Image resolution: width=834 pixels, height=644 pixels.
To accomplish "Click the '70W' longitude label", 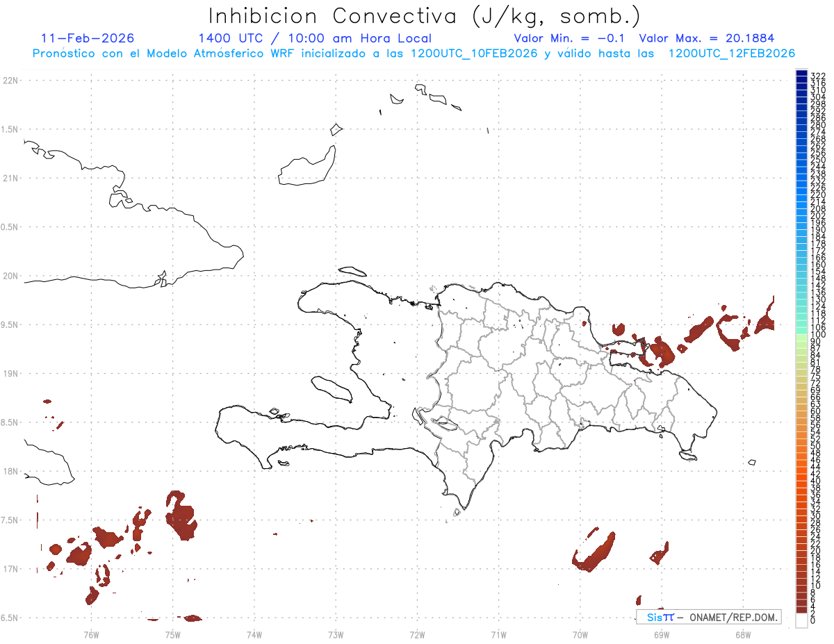I will (580, 634).
